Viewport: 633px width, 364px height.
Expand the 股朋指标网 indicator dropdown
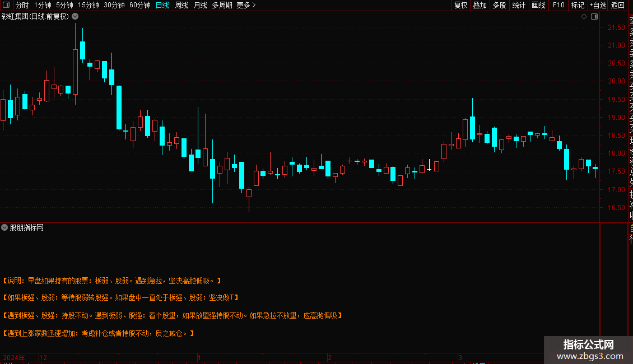pos(4,227)
